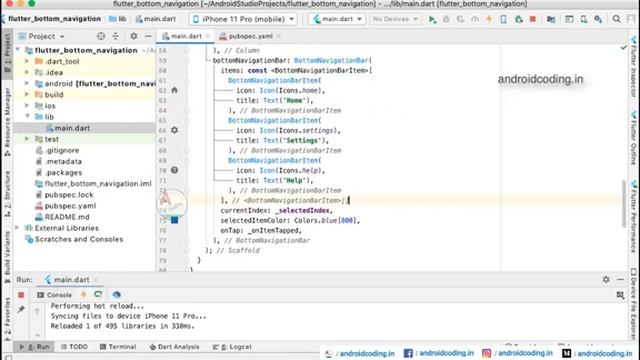Select README.md in project tree

[x=67, y=217]
